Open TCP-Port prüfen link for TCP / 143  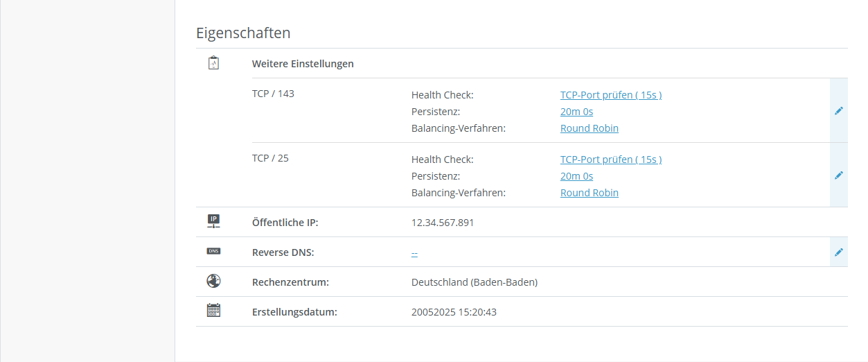[x=611, y=95]
